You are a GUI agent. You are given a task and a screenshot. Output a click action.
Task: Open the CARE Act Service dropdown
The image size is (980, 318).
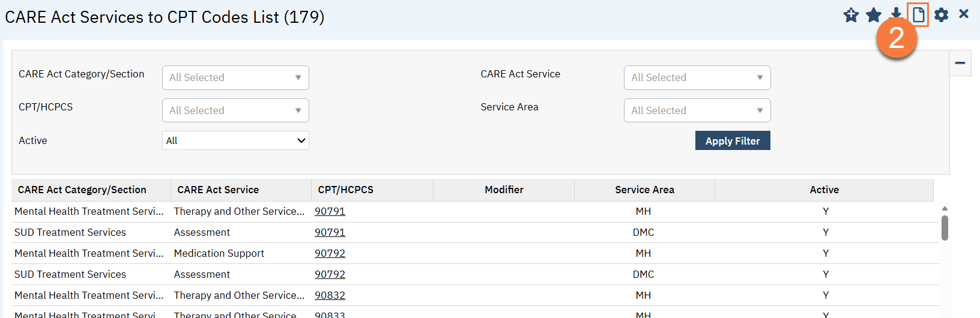click(697, 78)
